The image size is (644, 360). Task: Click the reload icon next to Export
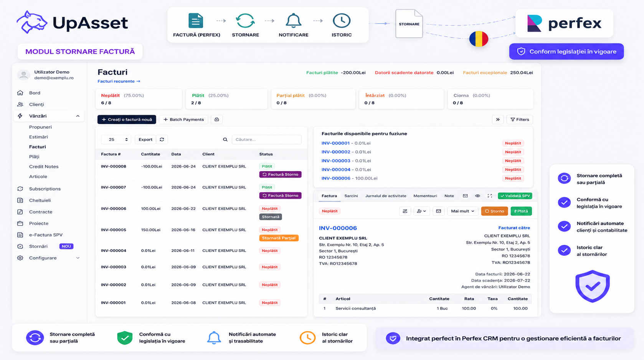[x=162, y=139]
